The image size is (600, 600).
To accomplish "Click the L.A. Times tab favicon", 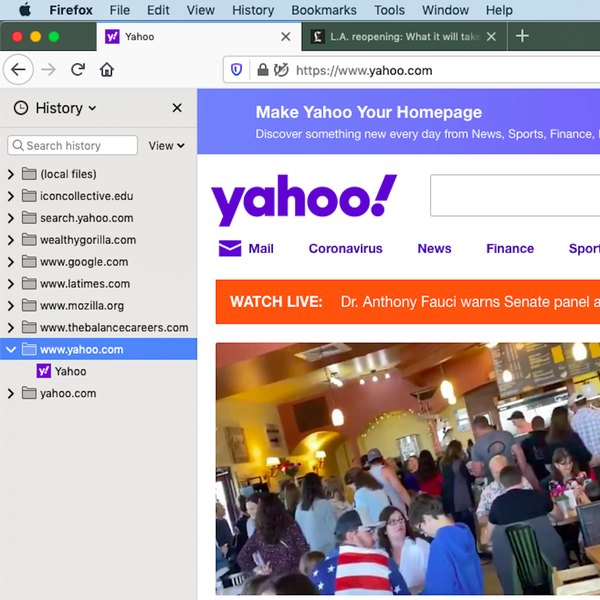I will coord(317,37).
